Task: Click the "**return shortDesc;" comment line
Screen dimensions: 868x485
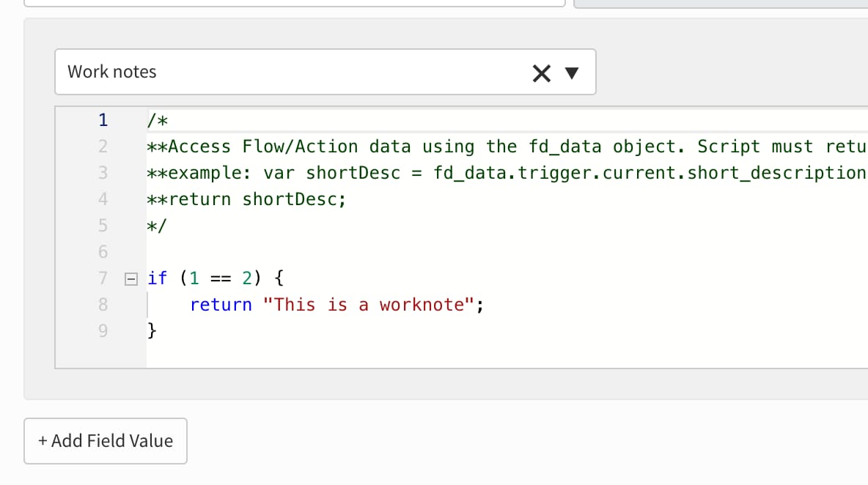Action: coord(246,199)
